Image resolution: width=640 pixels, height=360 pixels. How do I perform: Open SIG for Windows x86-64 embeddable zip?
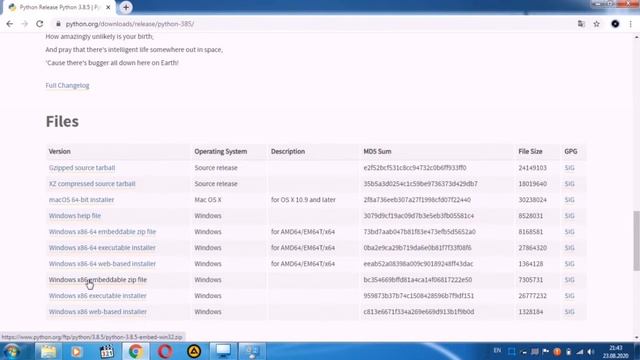(x=569, y=231)
